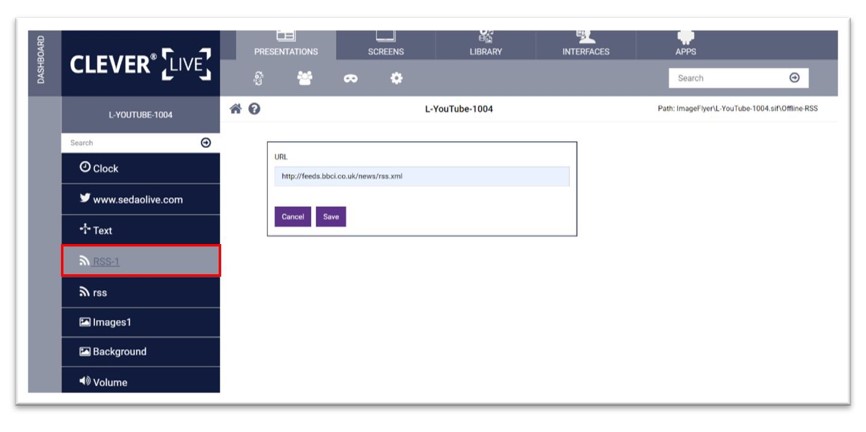Click the Cancel button
The image size is (866, 432).
click(293, 217)
